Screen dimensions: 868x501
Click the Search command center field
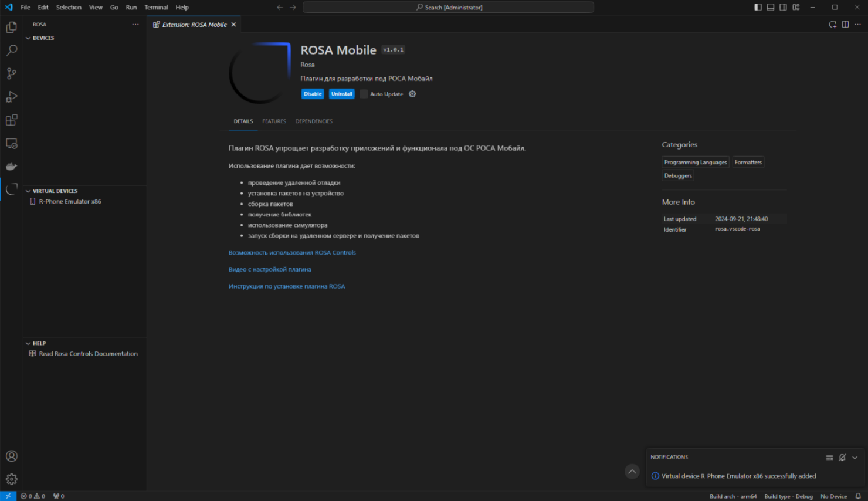[x=448, y=7]
